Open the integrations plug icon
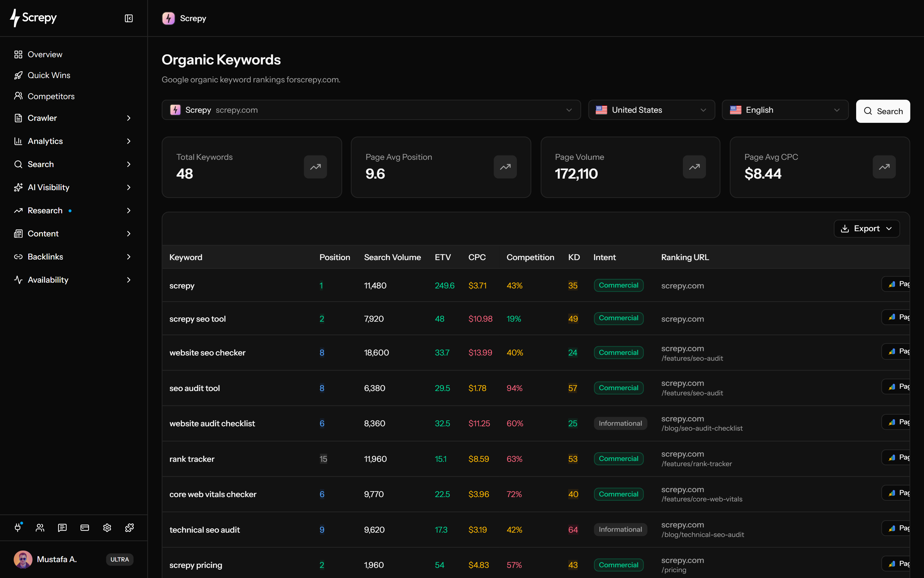Viewport: 924px width, 578px height. tap(18, 527)
